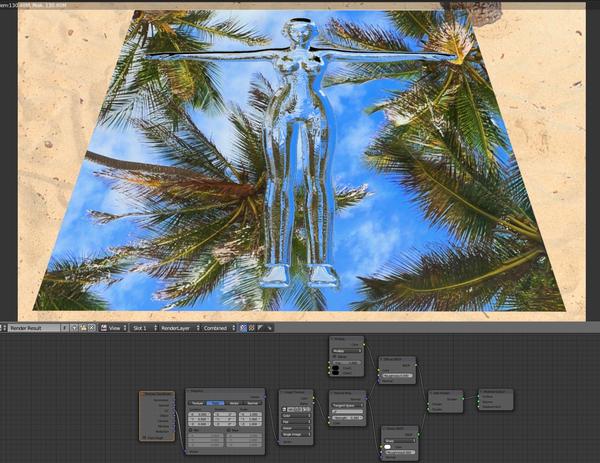
Task: Click the image editor type icon beside View
Action: coord(104,328)
